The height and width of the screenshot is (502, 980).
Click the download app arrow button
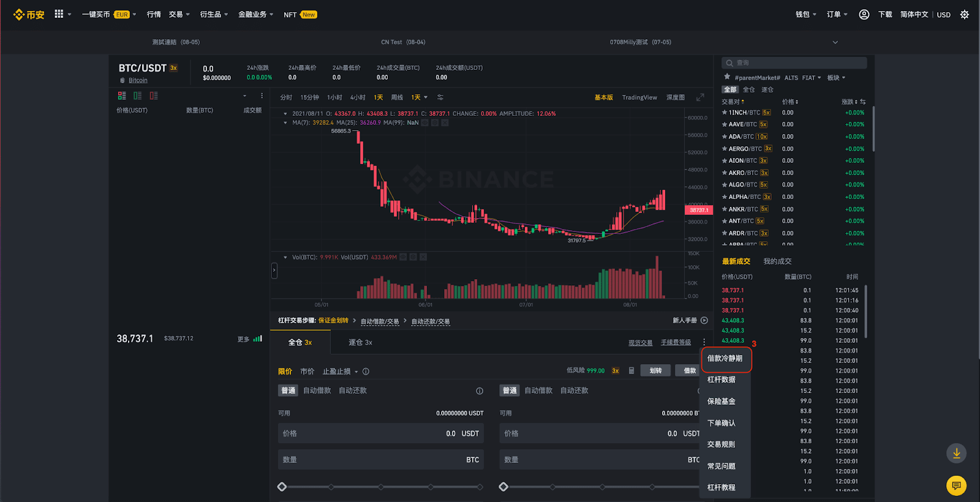pos(956,454)
